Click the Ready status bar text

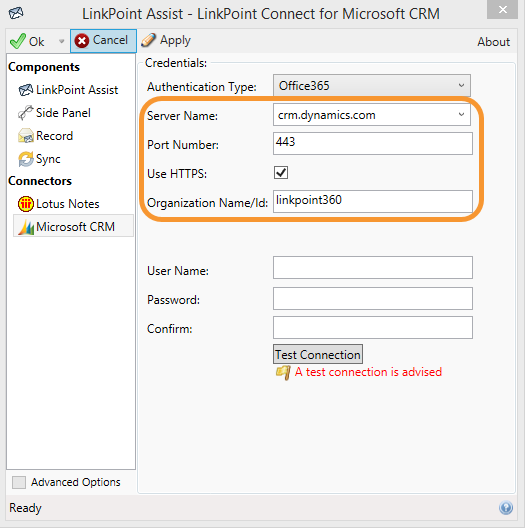point(25,508)
